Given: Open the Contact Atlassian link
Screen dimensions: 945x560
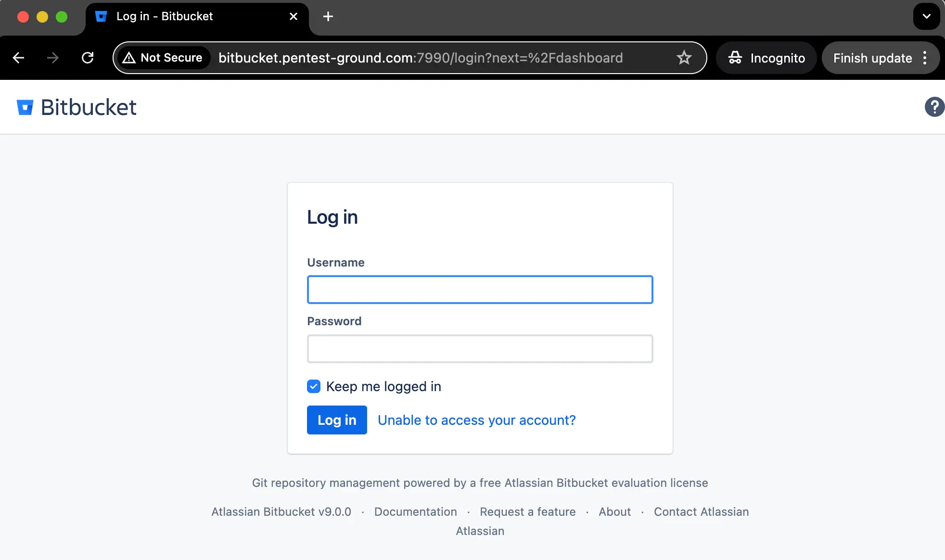Looking at the screenshot, I should (x=701, y=511).
